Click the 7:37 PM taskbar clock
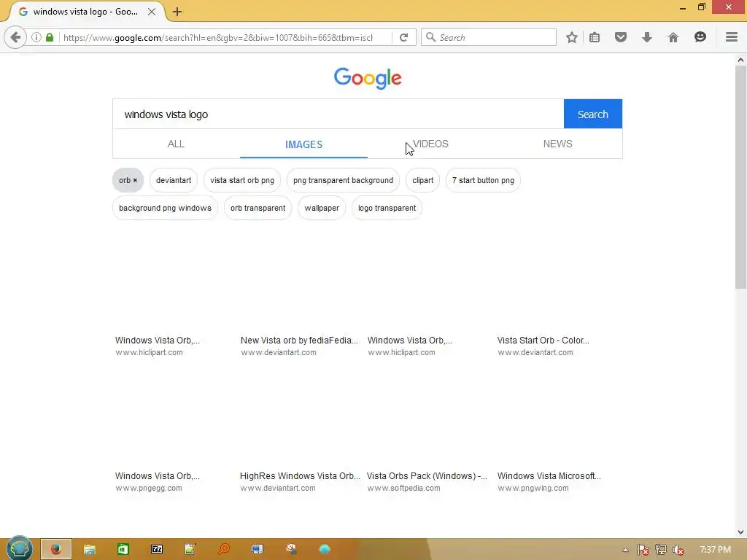 pyautogui.click(x=715, y=550)
